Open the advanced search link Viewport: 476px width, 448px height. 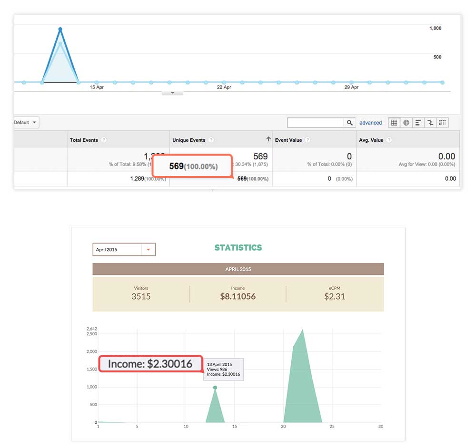[371, 122]
